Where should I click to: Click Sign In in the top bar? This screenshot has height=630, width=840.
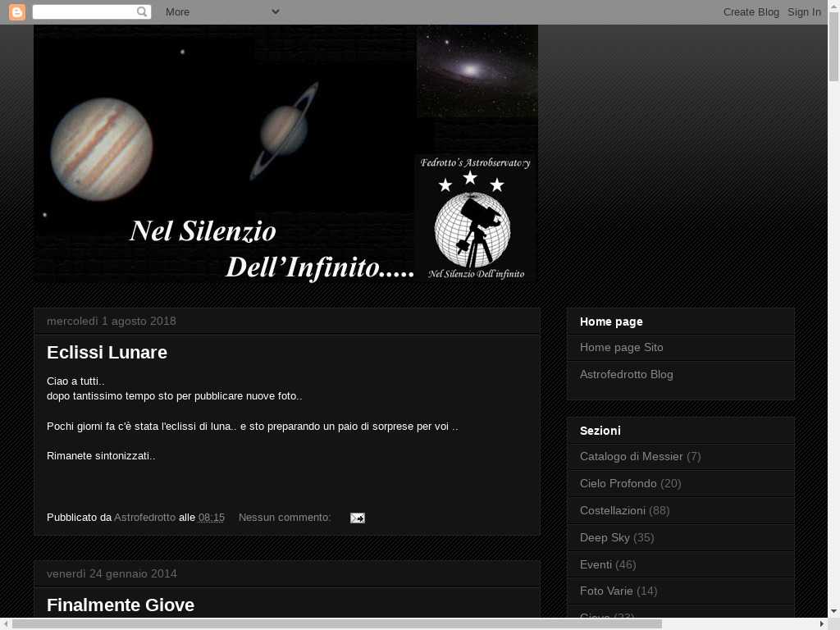[x=804, y=11]
